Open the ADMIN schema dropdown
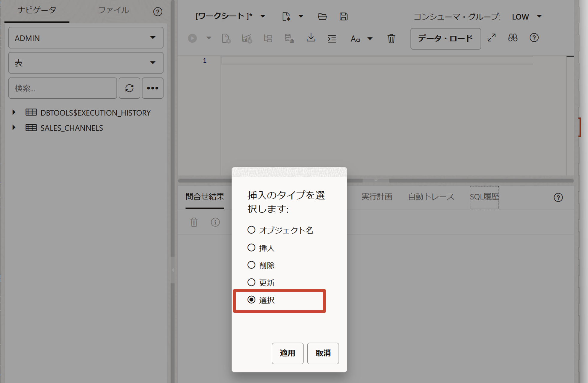Image resolution: width=588 pixels, height=383 pixels. [x=86, y=38]
